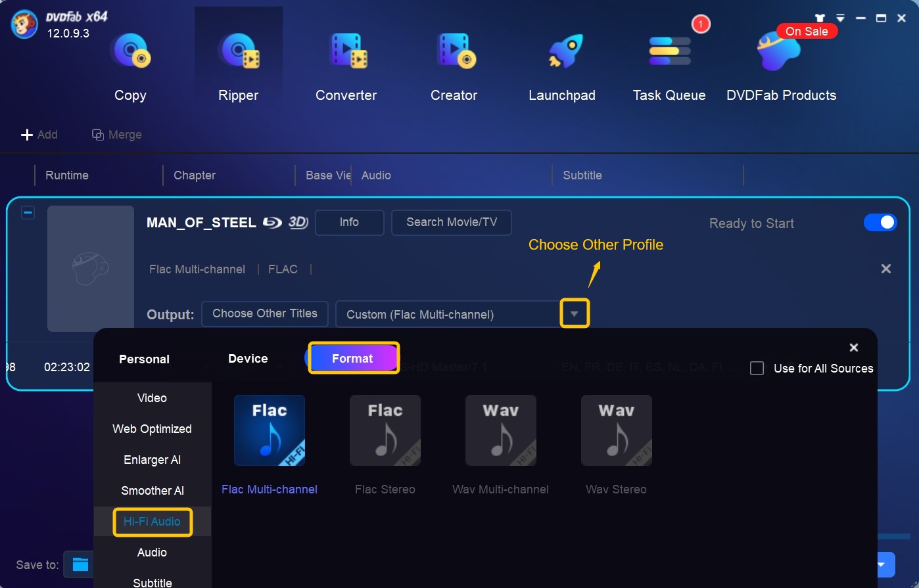The image size is (919, 588).
Task: Choose the Wav Multi-channel profile icon
Action: [501, 430]
